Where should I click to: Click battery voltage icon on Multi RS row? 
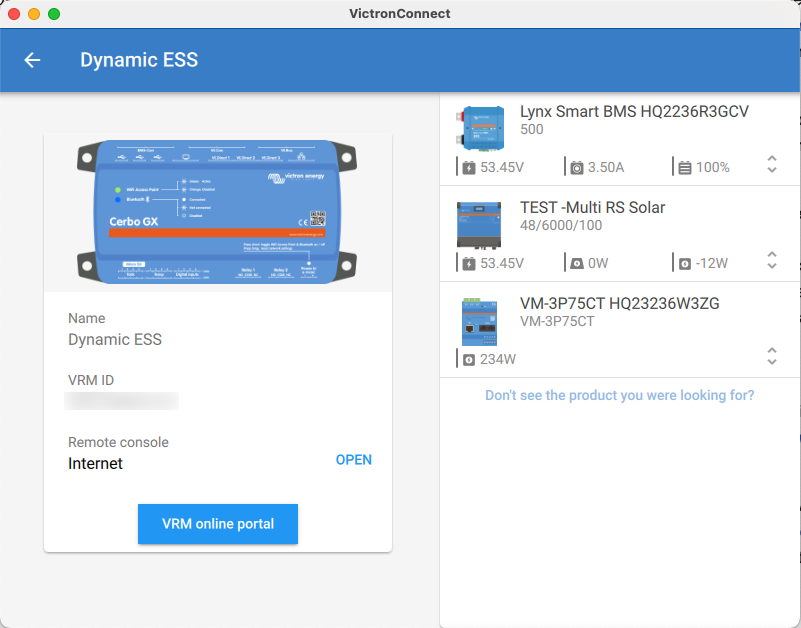468,264
